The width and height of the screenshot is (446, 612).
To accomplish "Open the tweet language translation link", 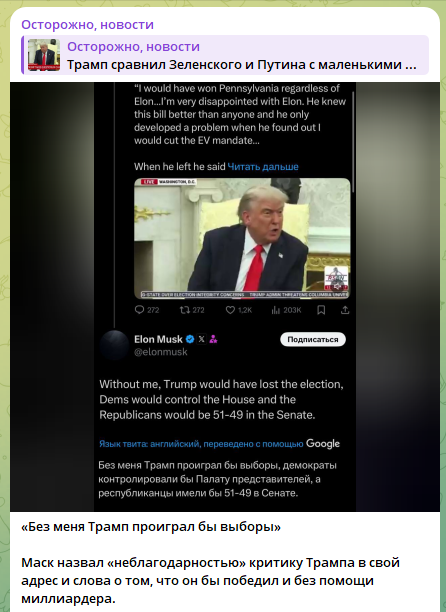I will pos(201,444).
